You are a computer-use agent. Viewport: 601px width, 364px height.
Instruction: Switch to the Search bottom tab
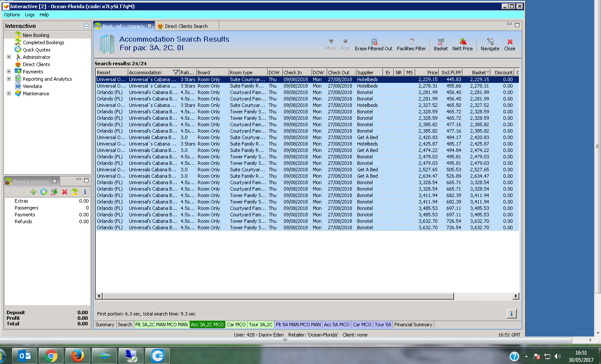pos(125,325)
